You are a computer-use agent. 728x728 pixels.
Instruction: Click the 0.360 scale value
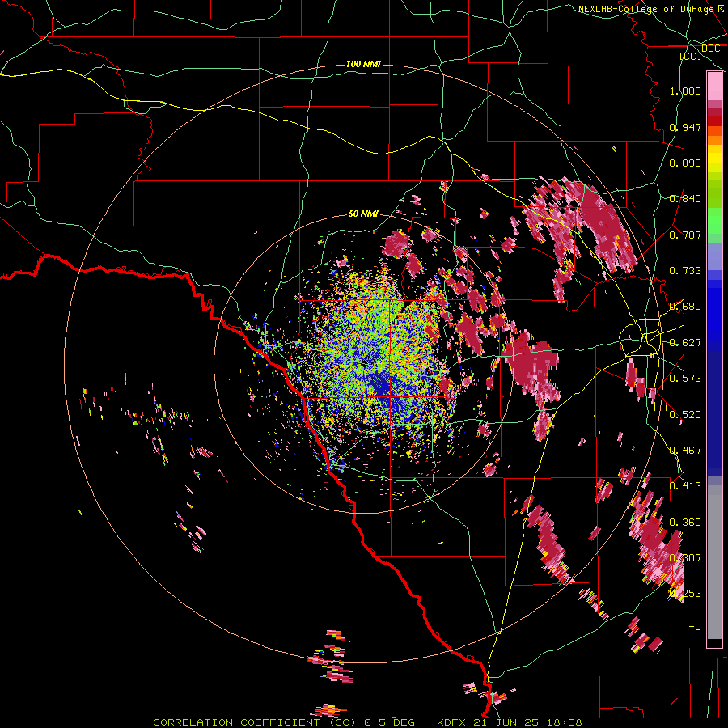[685, 523]
